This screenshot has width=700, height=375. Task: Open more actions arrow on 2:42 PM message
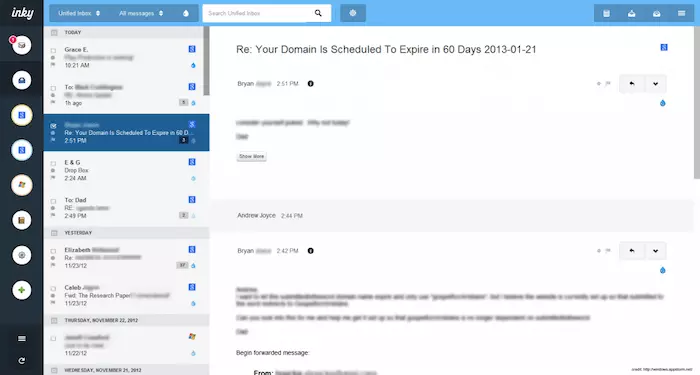pos(655,251)
